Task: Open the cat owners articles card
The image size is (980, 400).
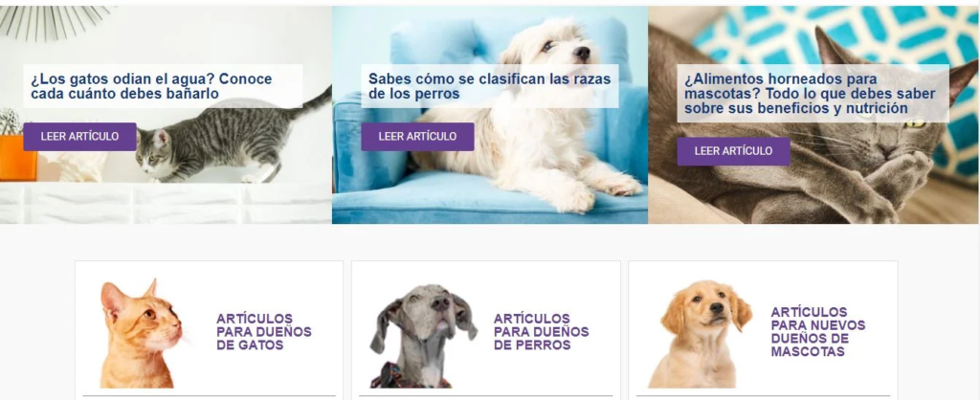Action: point(209,330)
